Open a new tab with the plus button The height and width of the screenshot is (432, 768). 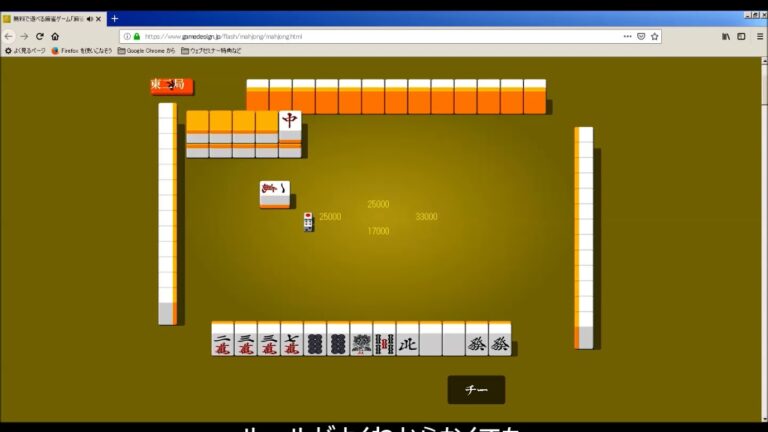click(115, 19)
